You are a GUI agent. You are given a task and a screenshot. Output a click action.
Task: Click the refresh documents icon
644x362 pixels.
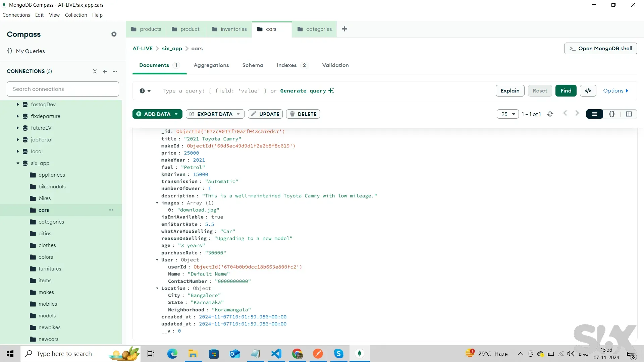pos(550,114)
